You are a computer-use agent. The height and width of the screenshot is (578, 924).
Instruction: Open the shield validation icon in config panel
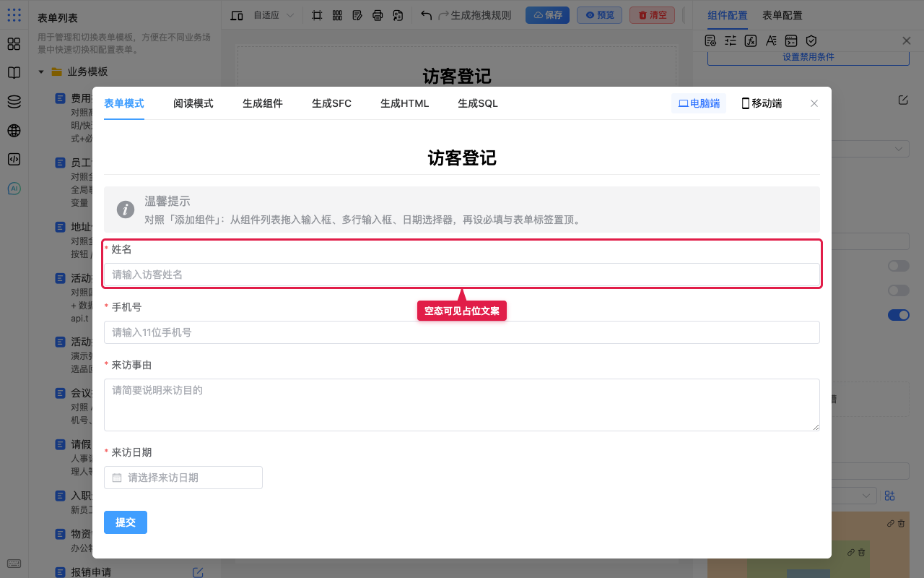[x=811, y=40]
